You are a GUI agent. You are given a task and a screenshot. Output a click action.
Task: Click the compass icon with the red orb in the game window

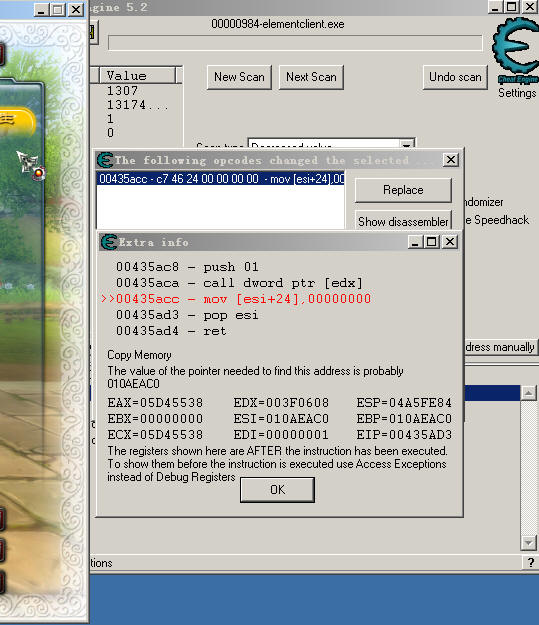pyautogui.click(x=32, y=166)
